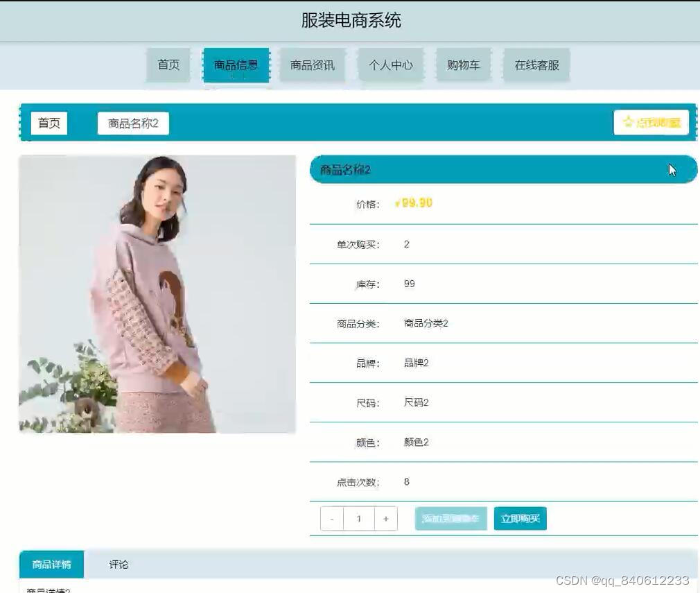Click the 首页 breadcrumb button
700x593 pixels.
[49, 123]
